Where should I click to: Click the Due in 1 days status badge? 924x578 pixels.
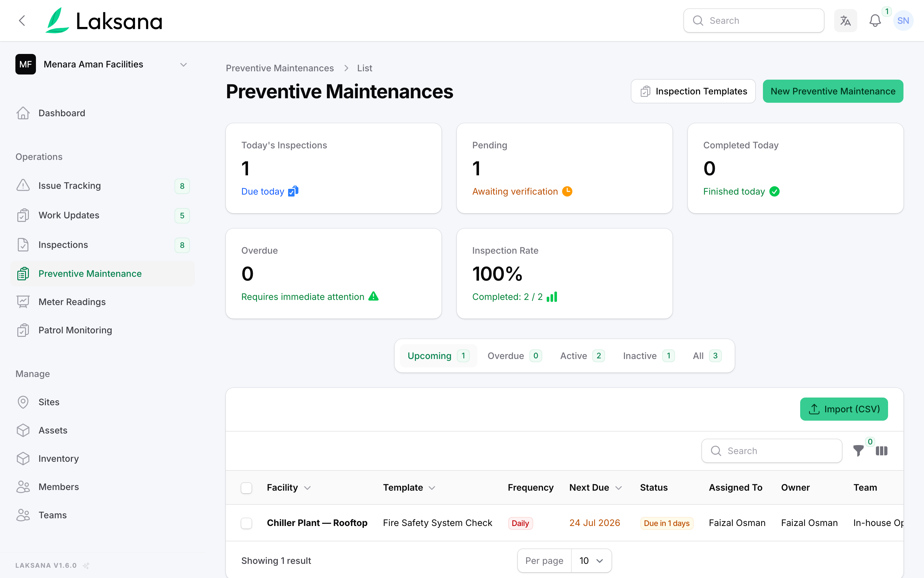tap(667, 523)
